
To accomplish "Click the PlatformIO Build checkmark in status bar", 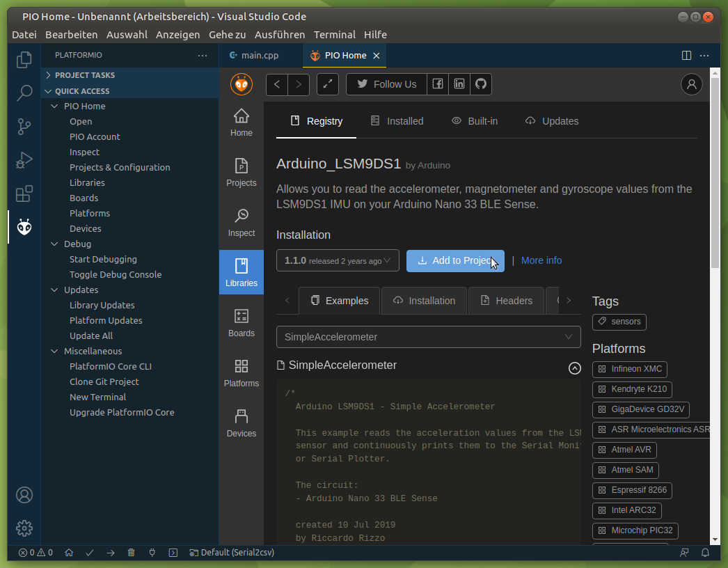I will pos(90,553).
